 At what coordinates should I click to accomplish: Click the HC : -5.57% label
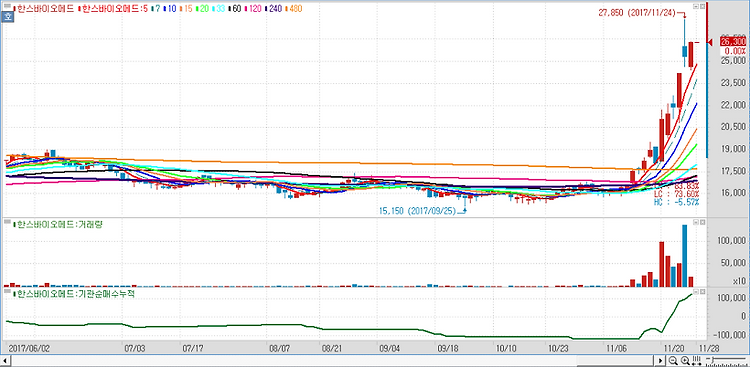click(676, 203)
